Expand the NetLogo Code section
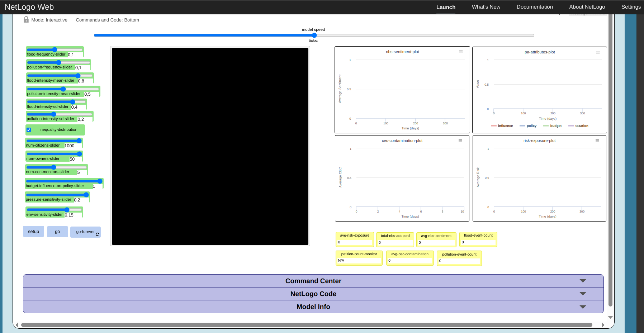 (x=313, y=294)
